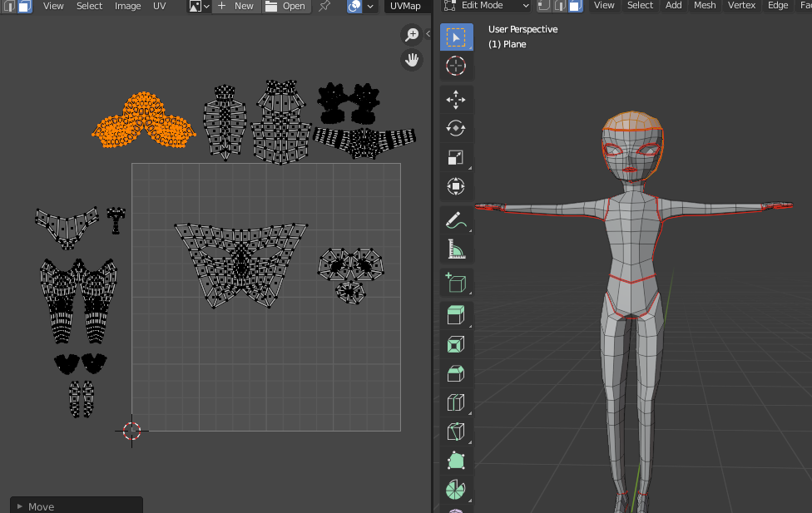Activate the 3D Cursor tool
Image resolution: width=812 pixels, height=513 pixels.
click(x=456, y=67)
